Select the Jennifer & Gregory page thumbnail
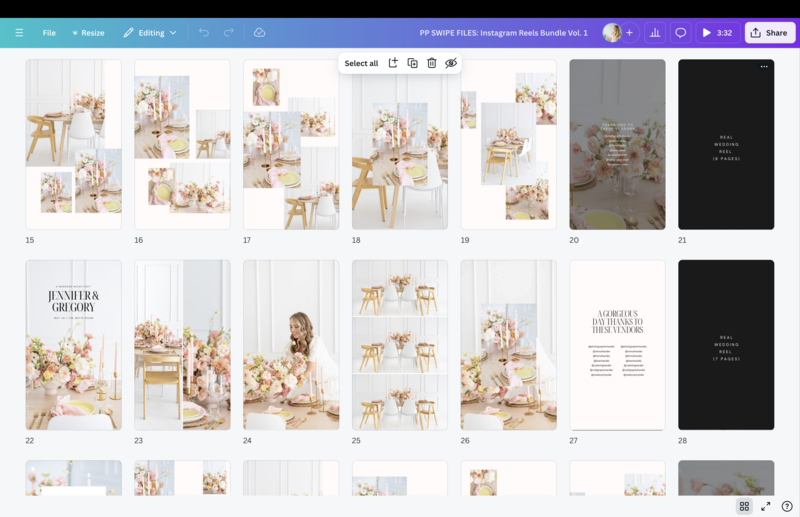 74,345
